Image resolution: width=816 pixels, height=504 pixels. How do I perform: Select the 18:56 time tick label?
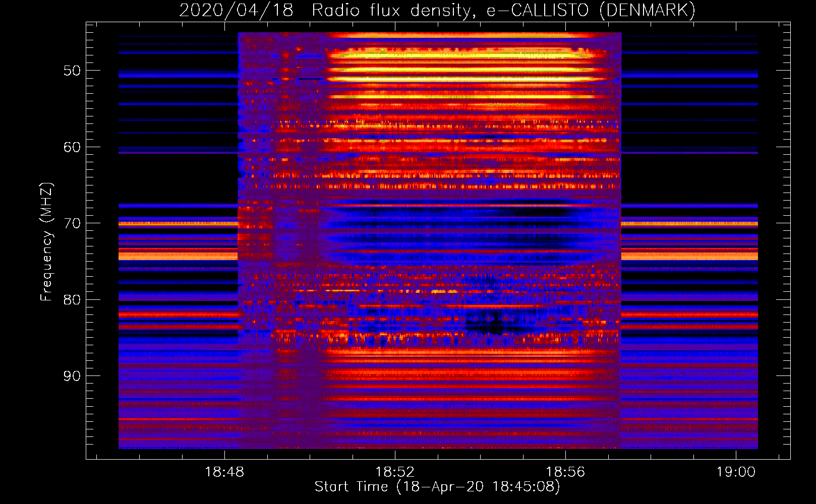coord(565,472)
